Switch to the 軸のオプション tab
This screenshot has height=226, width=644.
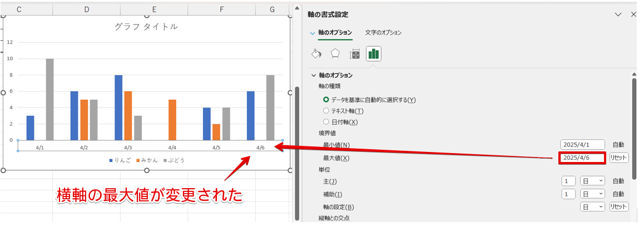pos(334,33)
